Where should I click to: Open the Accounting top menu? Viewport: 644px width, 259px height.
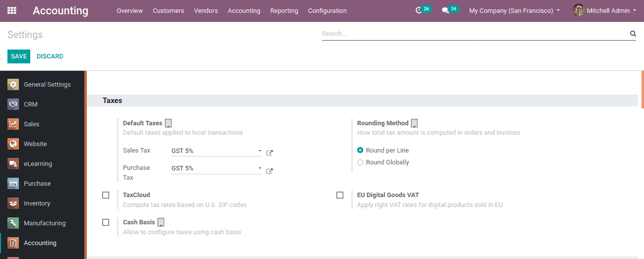[x=244, y=10]
